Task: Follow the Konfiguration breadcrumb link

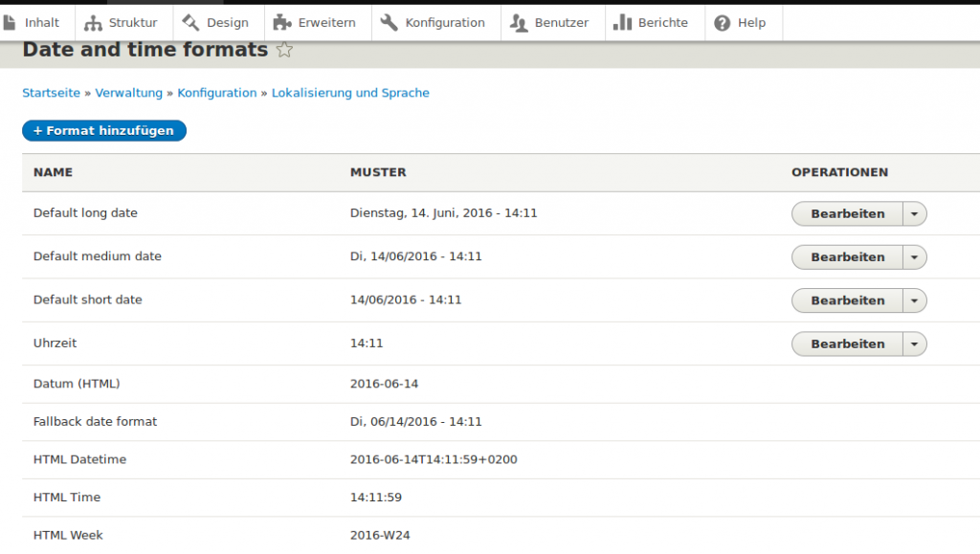Action: click(217, 93)
